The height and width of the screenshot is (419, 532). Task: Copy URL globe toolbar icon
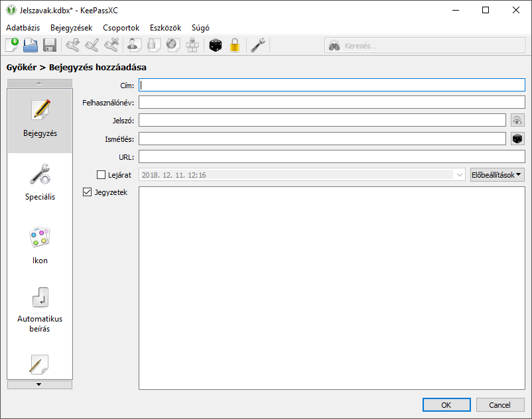pyautogui.click(x=173, y=45)
